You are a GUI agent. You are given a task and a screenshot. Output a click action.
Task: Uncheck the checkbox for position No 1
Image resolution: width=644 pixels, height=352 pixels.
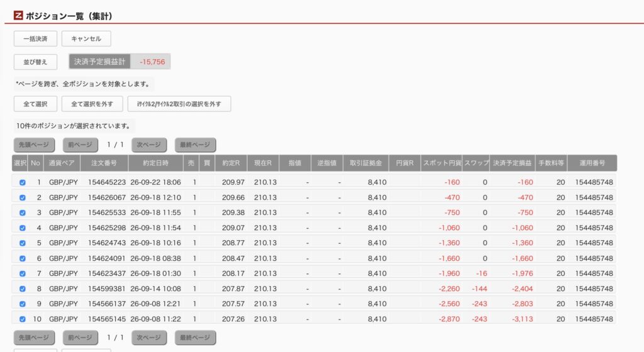(x=23, y=182)
